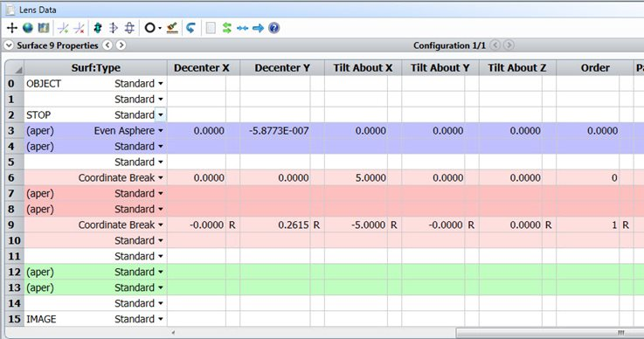Open the surface type dropdown for surface 12
The width and height of the screenshot is (644, 339).
tap(161, 272)
